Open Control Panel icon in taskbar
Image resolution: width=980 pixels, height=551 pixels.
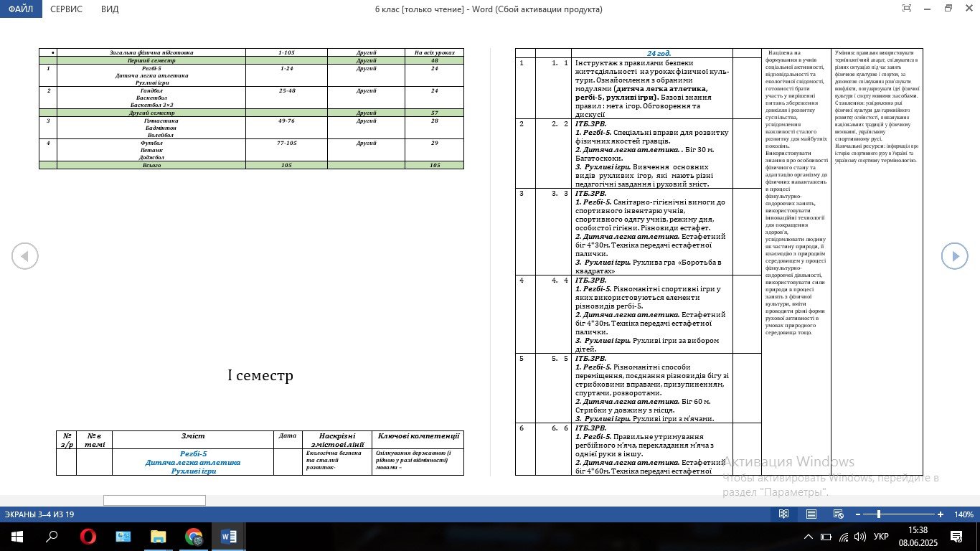123,537
